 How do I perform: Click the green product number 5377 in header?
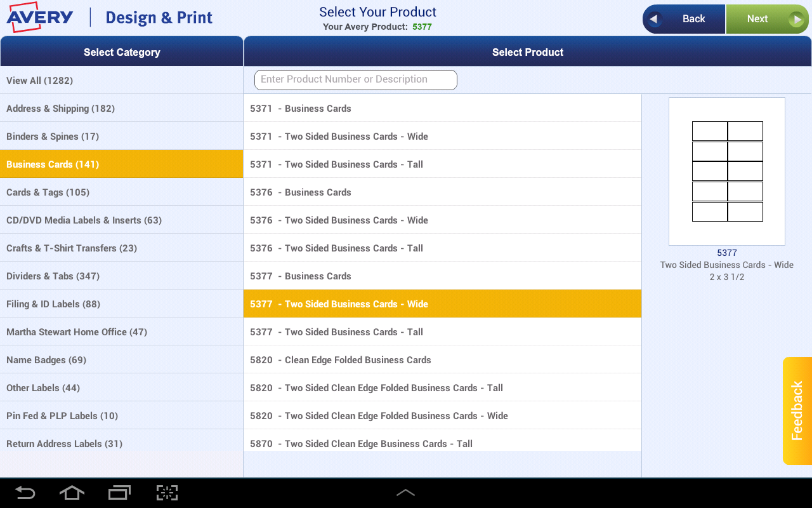pos(422,27)
